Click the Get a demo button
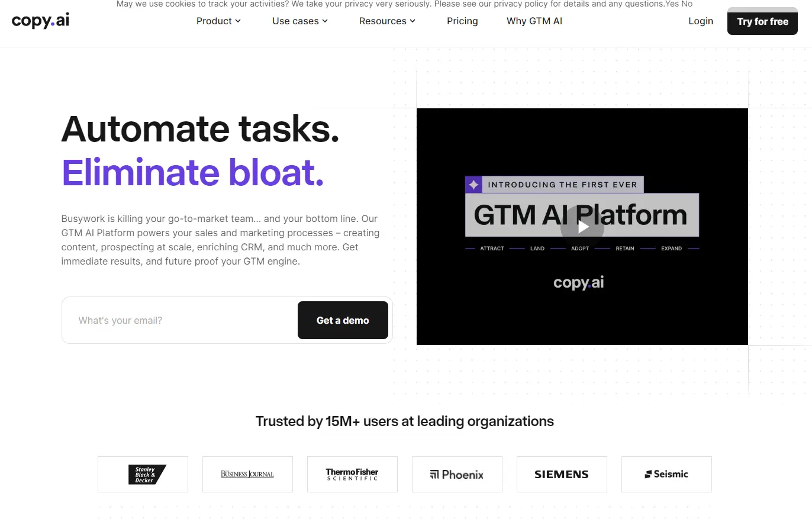 click(343, 320)
